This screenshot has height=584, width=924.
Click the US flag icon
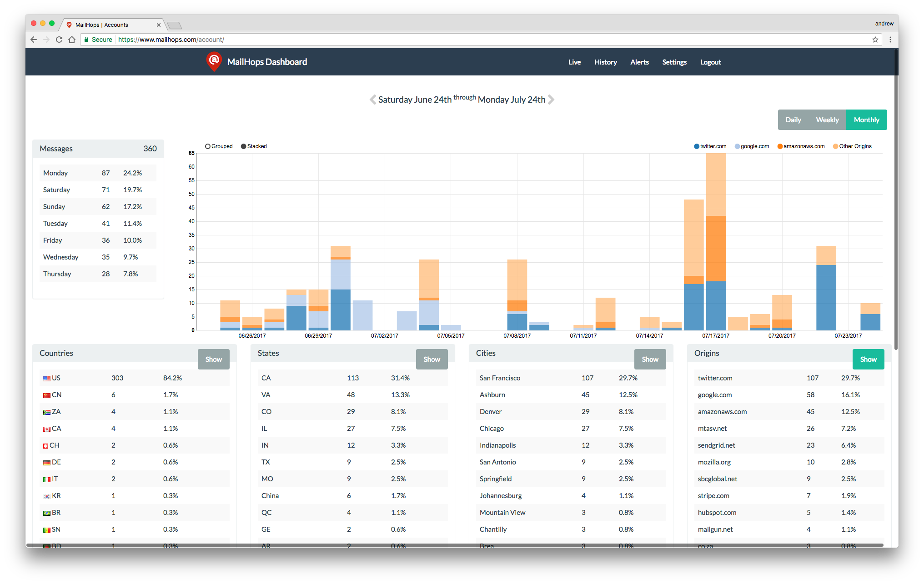point(47,378)
